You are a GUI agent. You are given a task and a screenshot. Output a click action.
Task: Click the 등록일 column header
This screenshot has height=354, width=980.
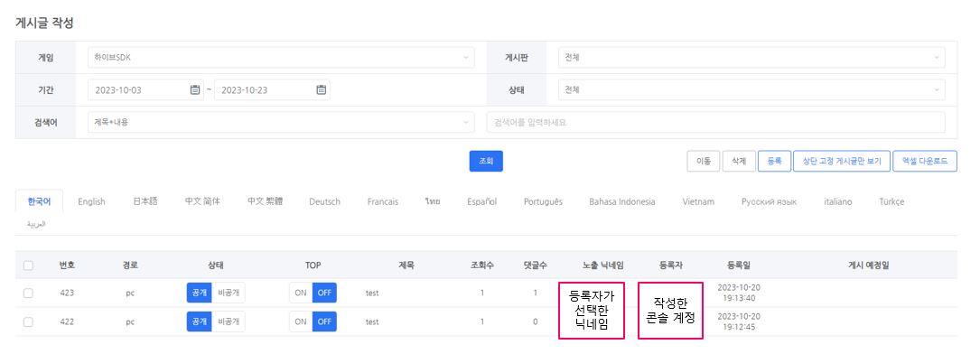click(x=739, y=265)
